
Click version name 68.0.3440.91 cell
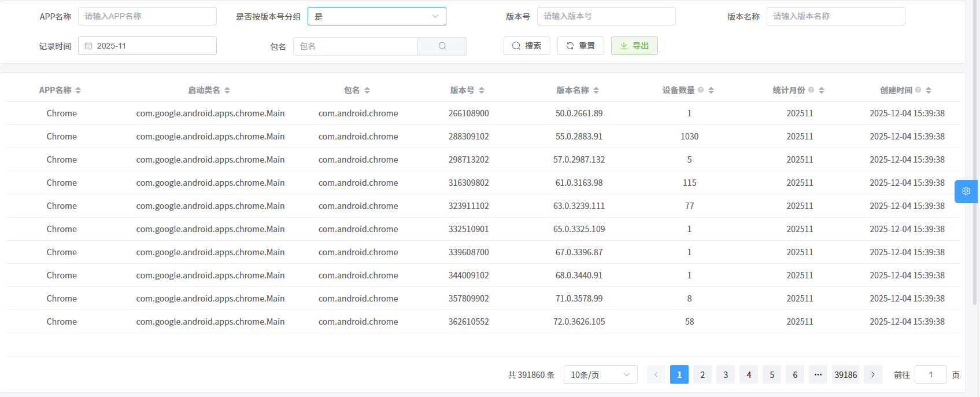click(x=579, y=275)
